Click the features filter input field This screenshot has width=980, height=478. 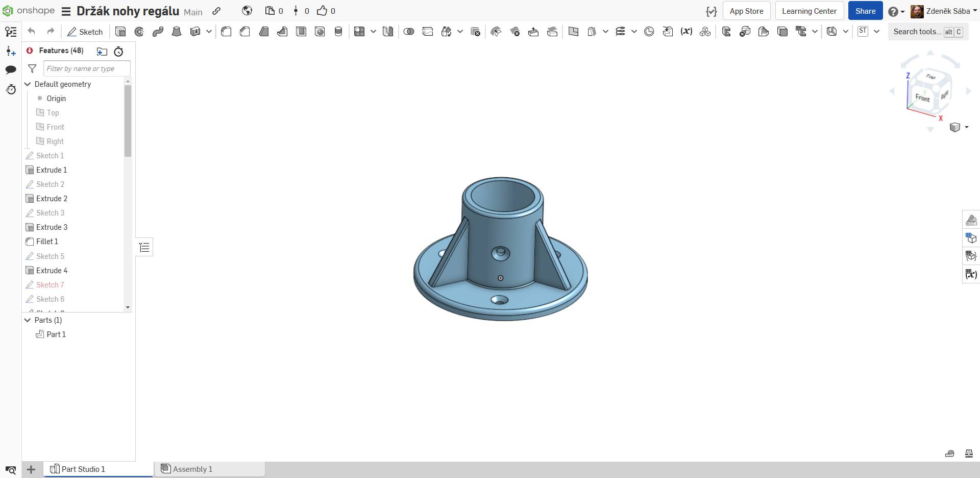pyautogui.click(x=87, y=68)
